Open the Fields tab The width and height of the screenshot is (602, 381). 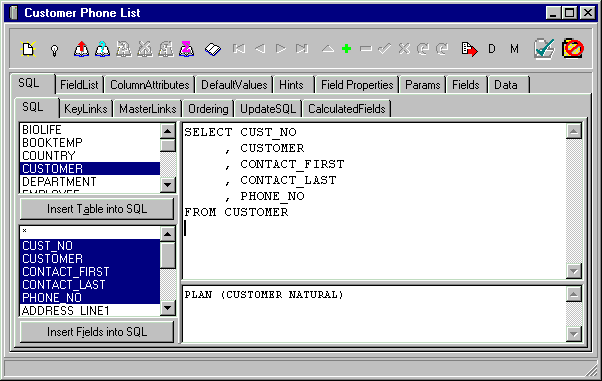466,85
